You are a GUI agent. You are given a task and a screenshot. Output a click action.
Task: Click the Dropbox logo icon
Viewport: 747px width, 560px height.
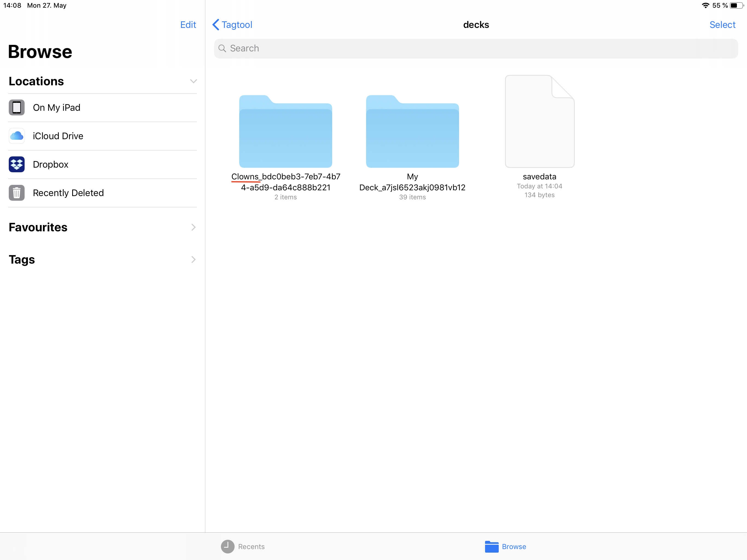pyautogui.click(x=17, y=165)
